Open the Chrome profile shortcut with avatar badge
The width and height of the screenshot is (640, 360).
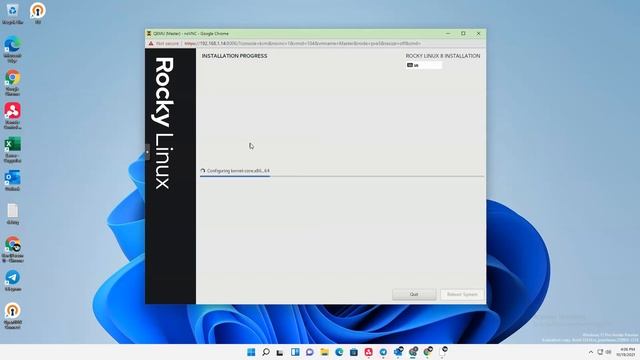click(13, 249)
